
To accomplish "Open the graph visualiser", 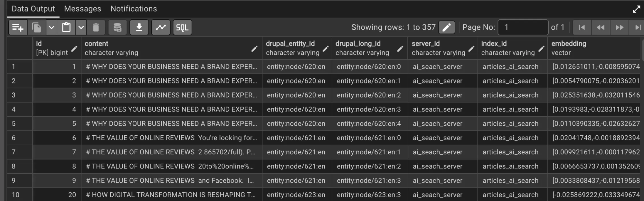I will [161, 27].
